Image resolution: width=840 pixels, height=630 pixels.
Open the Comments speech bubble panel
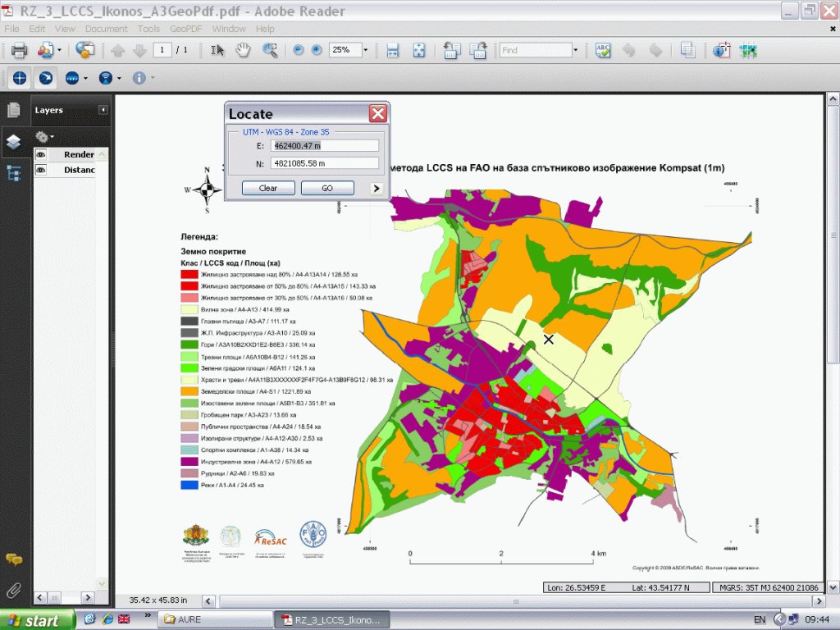coord(13,559)
